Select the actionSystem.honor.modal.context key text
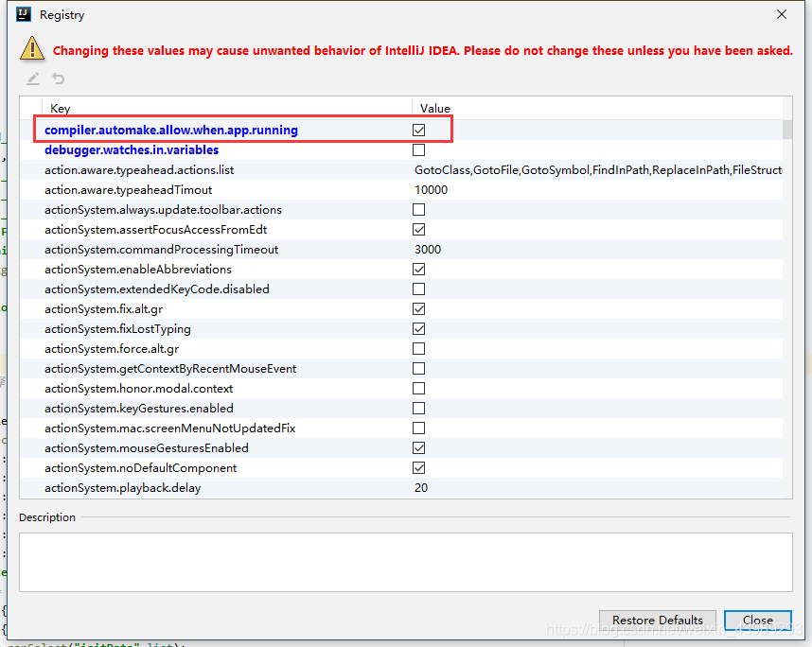The image size is (812, 647). tap(139, 388)
